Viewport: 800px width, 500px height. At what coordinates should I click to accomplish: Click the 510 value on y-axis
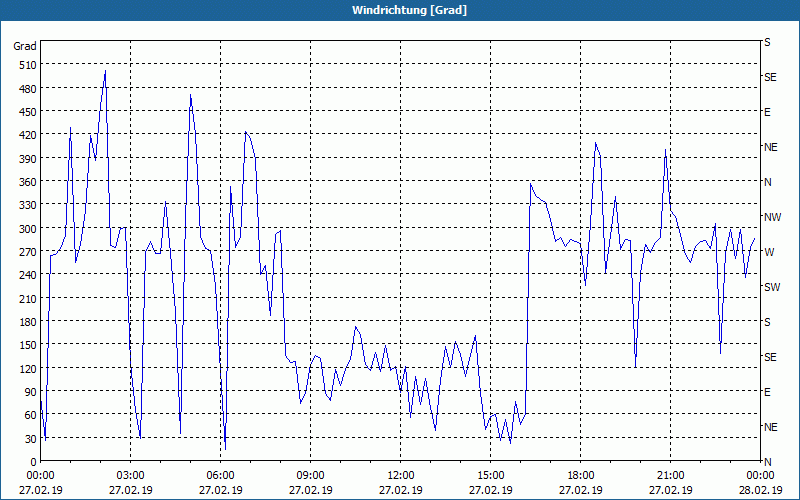(26, 65)
